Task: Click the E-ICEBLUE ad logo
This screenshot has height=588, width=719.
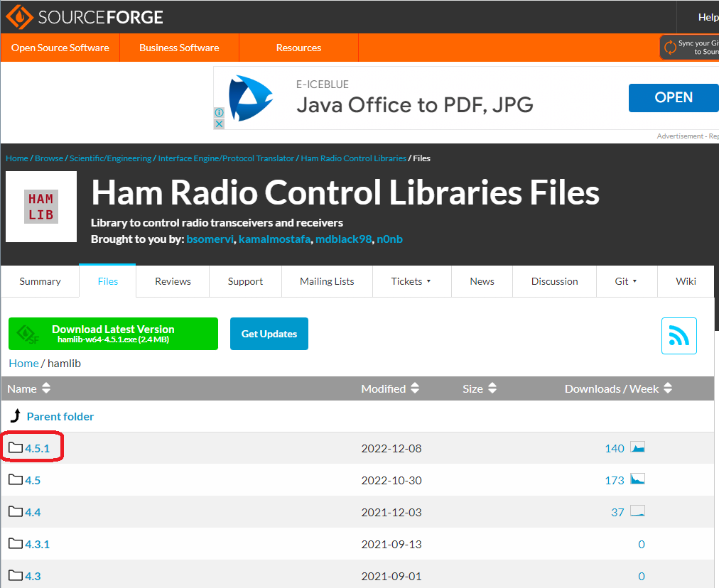Action: pyautogui.click(x=251, y=98)
